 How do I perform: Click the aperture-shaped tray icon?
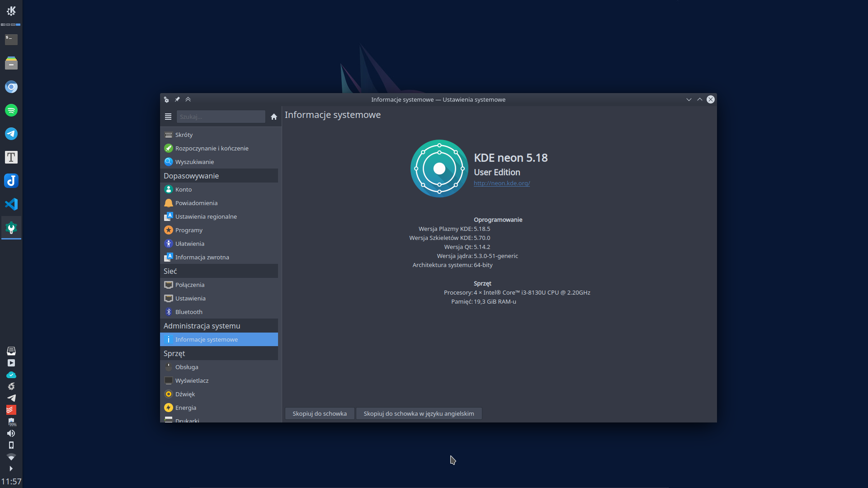(11, 386)
